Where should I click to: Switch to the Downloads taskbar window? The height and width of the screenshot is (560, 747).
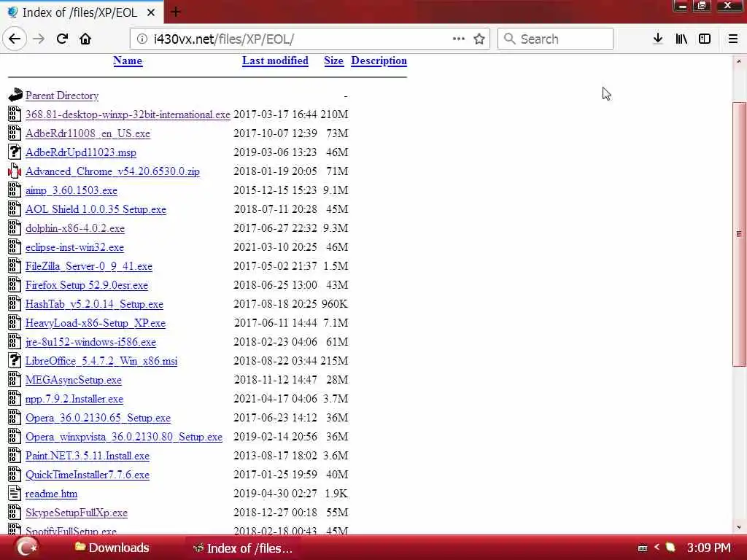coord(112,548)
